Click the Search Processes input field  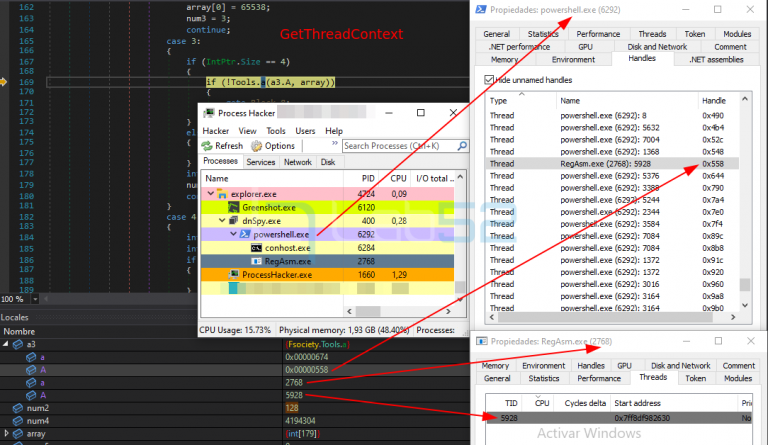click(396, 146)
